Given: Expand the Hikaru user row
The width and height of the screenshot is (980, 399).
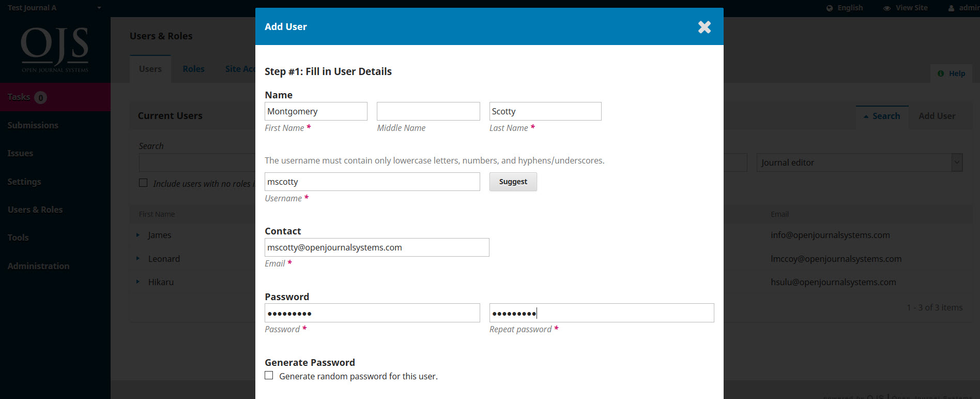Looking at the screenshot, I should [138, 282].
